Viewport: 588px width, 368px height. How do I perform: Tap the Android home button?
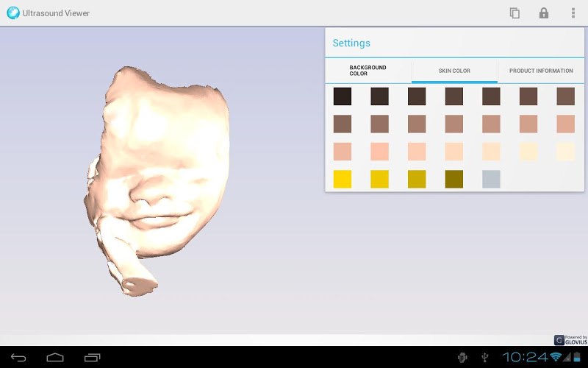(x=55, y=358)
